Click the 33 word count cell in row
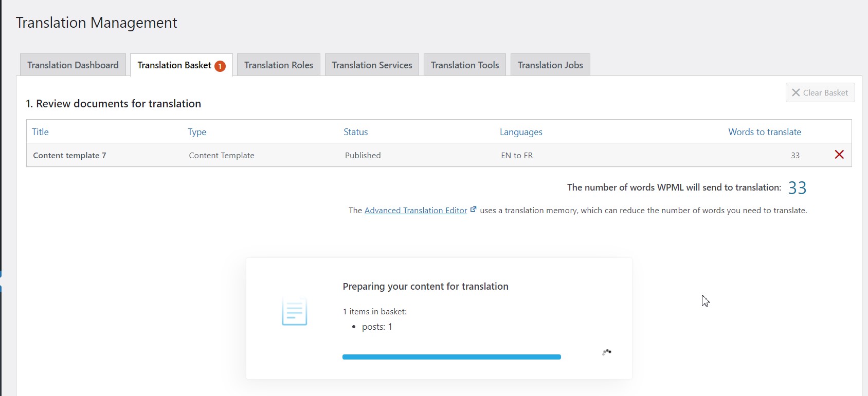The width and height of the screenshot is (868, 396). pyautogui.click(x=795, y=155)
